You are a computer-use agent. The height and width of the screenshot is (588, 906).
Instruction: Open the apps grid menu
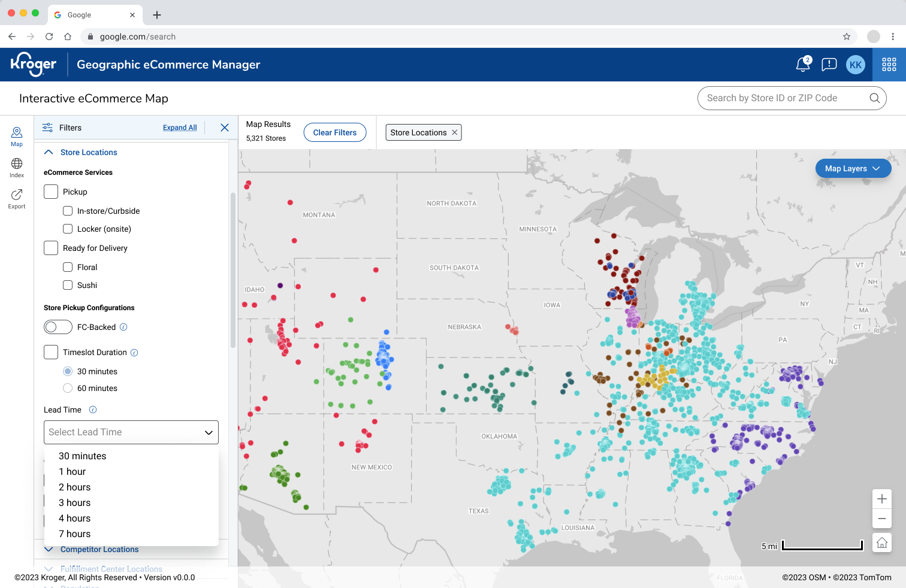(x=889, y=65)
